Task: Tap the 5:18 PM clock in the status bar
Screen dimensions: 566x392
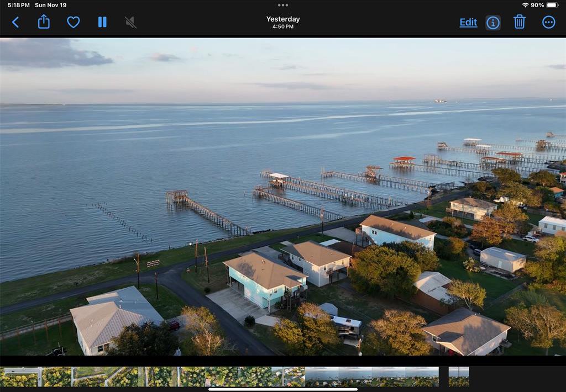Action: (x=18, y=5)
